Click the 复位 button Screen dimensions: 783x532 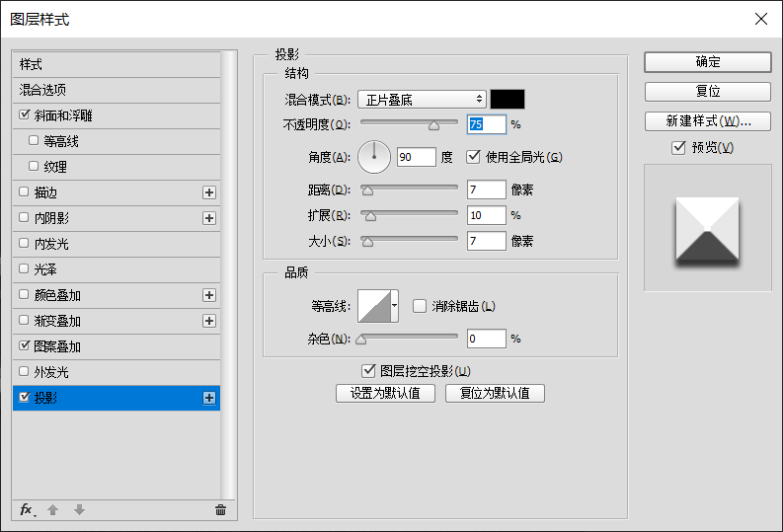708,92
